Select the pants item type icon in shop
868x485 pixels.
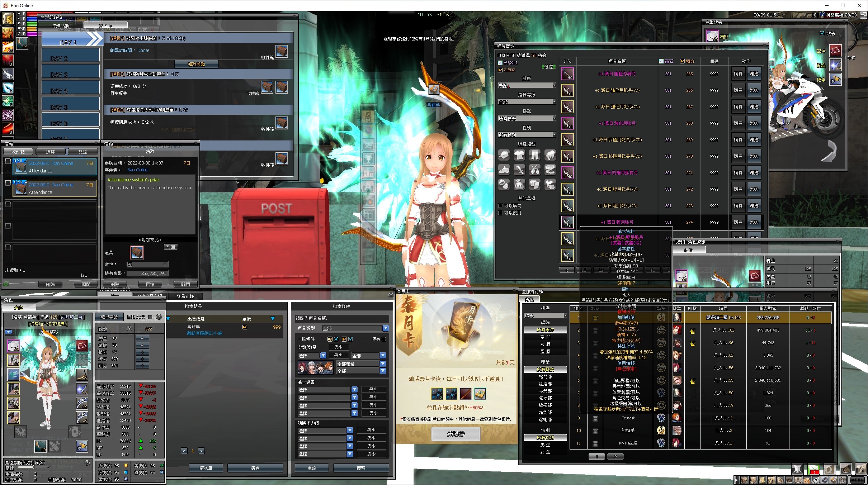pos(535,155)
